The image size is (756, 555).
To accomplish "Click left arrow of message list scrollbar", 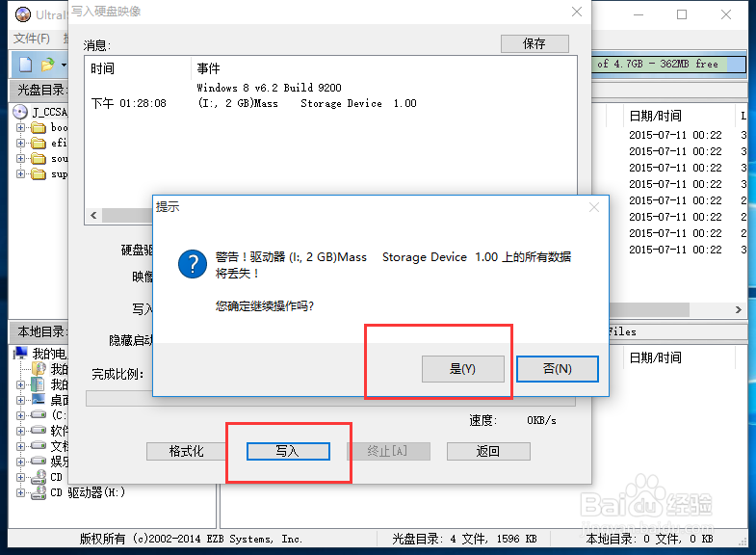I will 93,215.
